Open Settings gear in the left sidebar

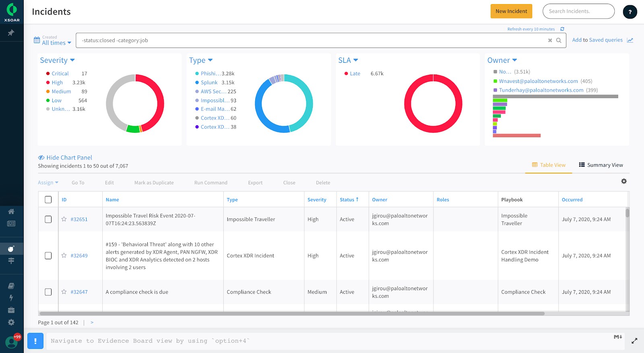pos(11,322)
